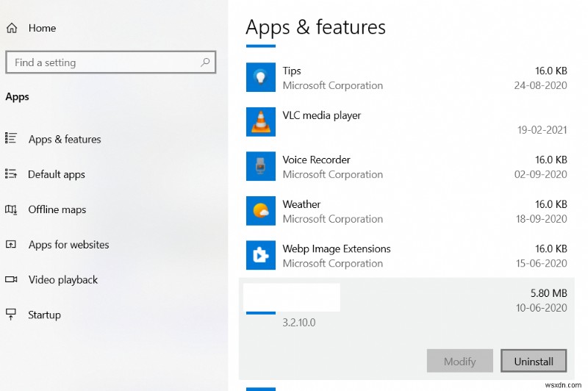Viewport: 588px width, 391px height.
Task: Click the Apps & features page title
Action: click(315, 27)
